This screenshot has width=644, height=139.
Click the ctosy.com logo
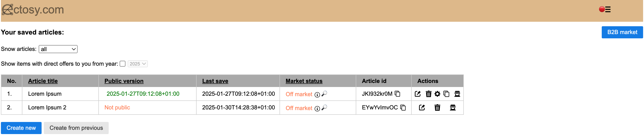(x=33, y=10)
